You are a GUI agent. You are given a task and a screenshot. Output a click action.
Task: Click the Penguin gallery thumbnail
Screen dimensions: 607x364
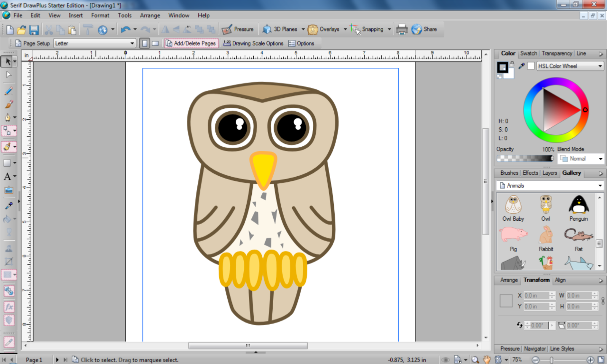578,205
